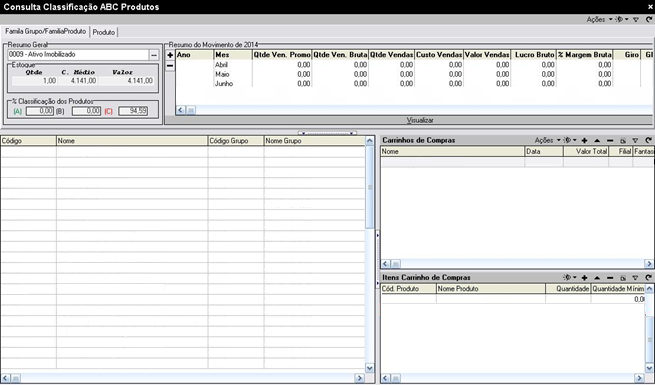Click the plus button beside the Ano column
This screenshot has width=655, height=385.
point(170,55)
